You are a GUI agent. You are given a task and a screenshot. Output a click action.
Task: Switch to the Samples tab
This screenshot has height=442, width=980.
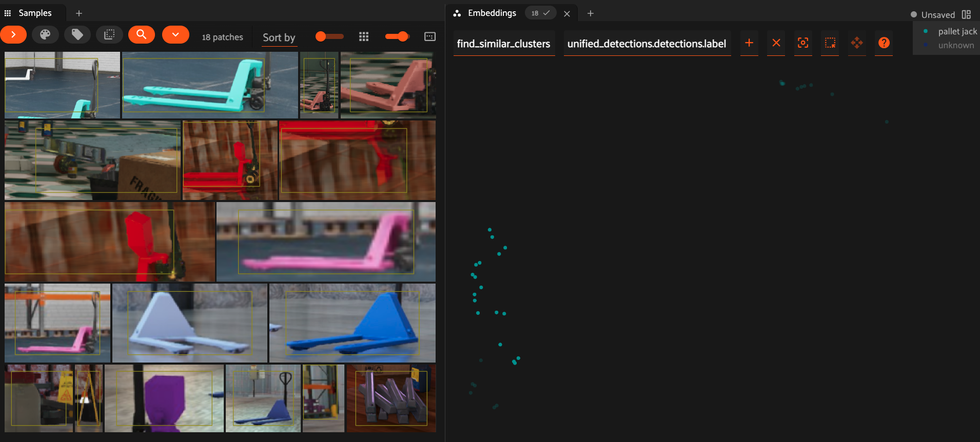(35, 13)
